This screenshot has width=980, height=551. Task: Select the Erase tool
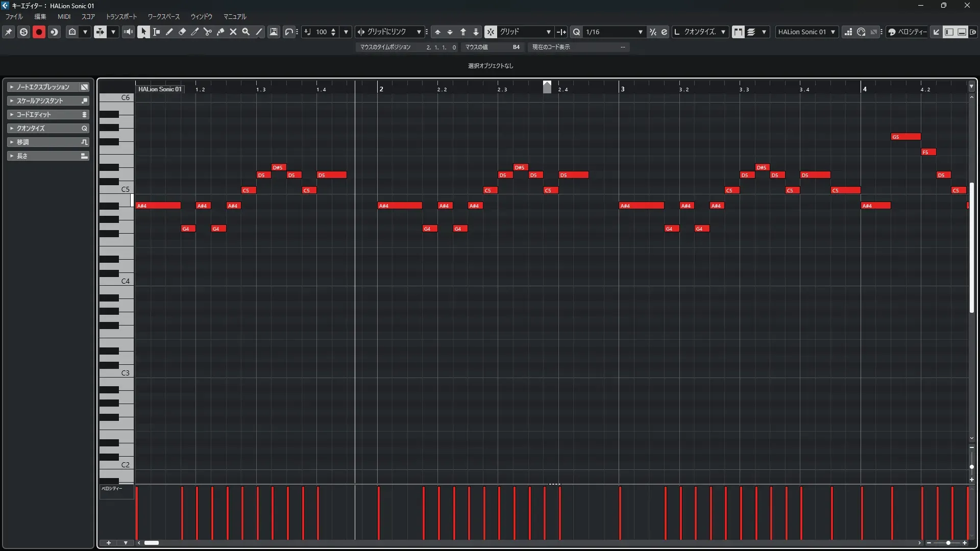pyautogui.click(x=182, y=32)
